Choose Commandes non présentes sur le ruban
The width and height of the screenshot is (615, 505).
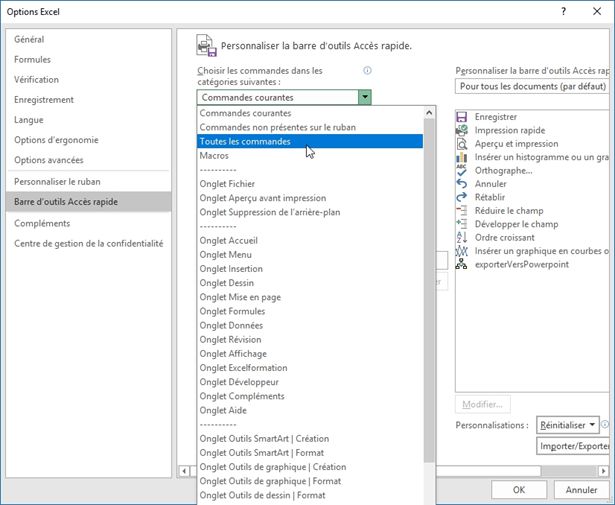pos(310,127)
